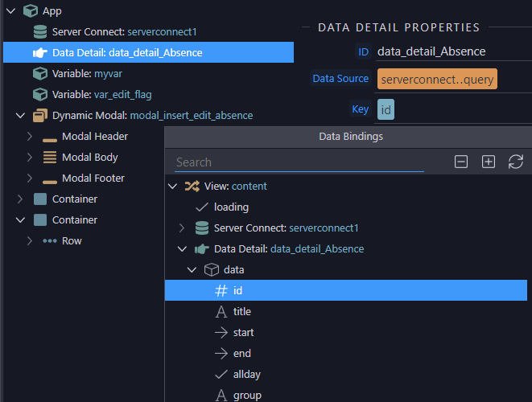Collapse the View: content node chevron
Screen dimensions: 532x402
point(173,186)
